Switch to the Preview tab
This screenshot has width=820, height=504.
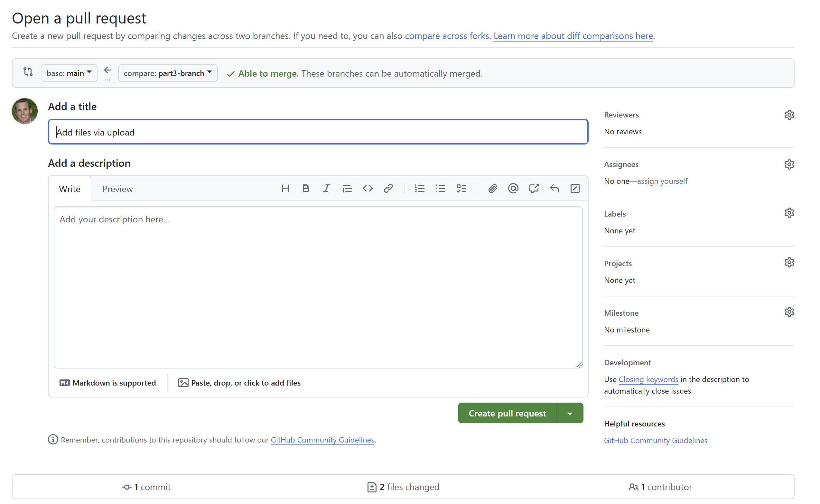[x=117, y=189]
